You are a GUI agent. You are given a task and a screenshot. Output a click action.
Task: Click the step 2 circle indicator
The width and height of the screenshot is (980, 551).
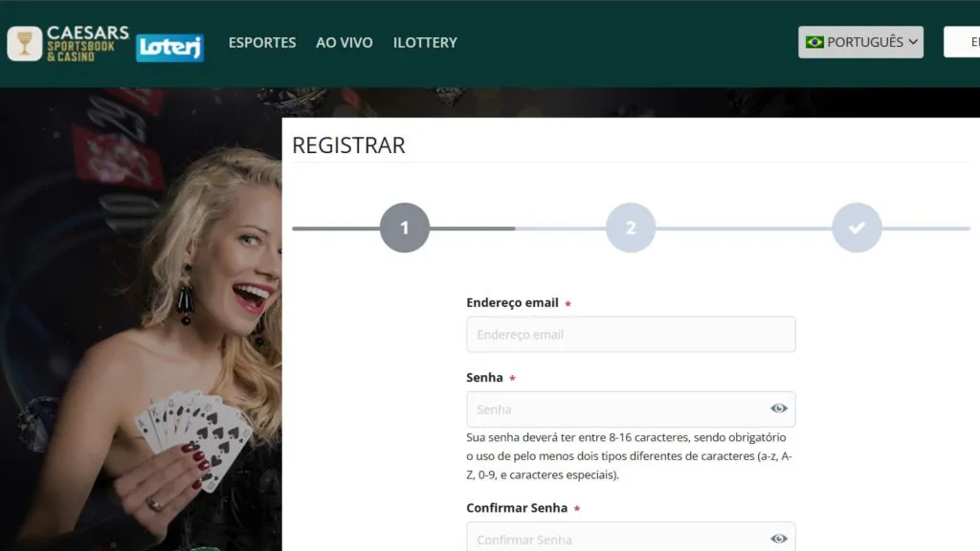631,228
